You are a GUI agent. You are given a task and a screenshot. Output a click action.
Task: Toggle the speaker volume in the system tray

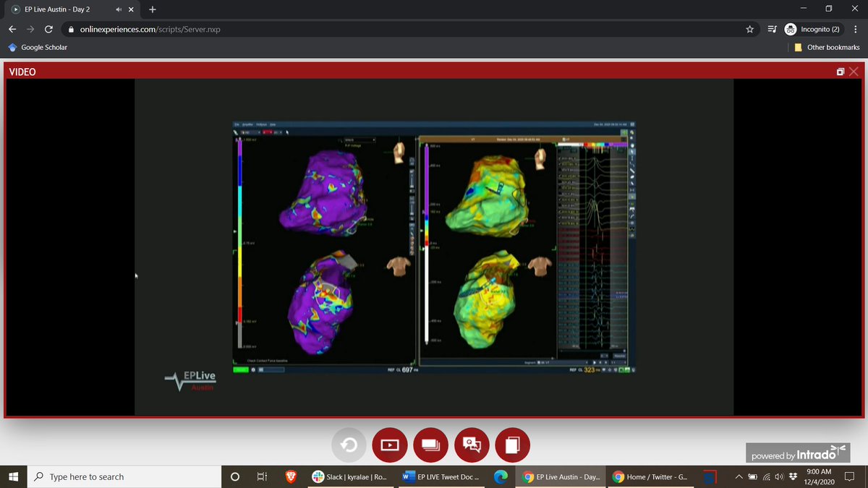coord(778,477)
